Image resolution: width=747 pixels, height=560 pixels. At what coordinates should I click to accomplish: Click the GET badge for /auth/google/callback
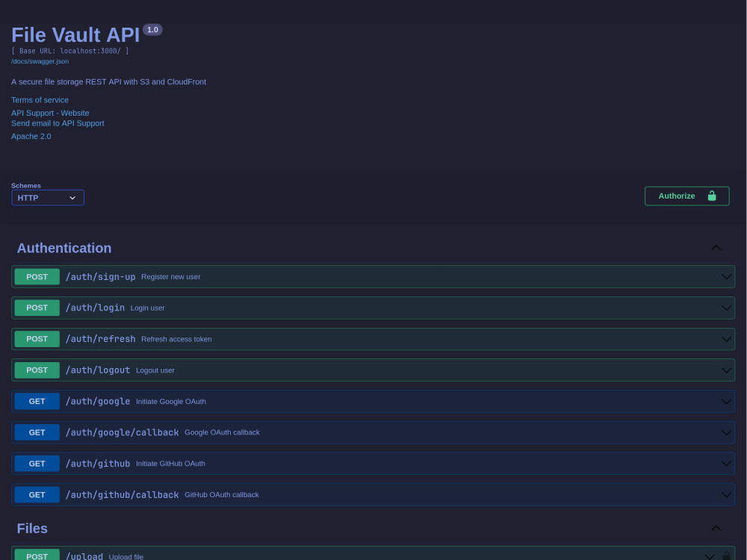[37, 432]
